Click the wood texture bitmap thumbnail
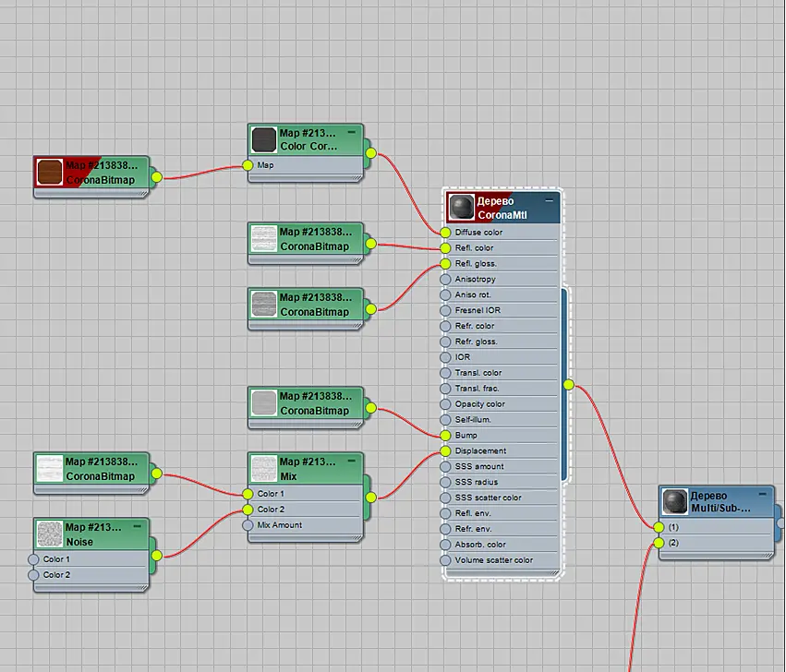This screenshot has width=786, height=672. (x=50, y=173)
